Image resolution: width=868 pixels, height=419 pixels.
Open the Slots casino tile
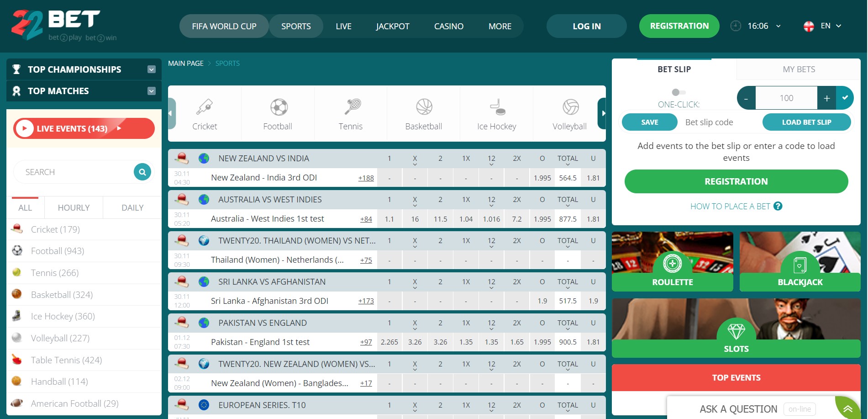(736, 328)
